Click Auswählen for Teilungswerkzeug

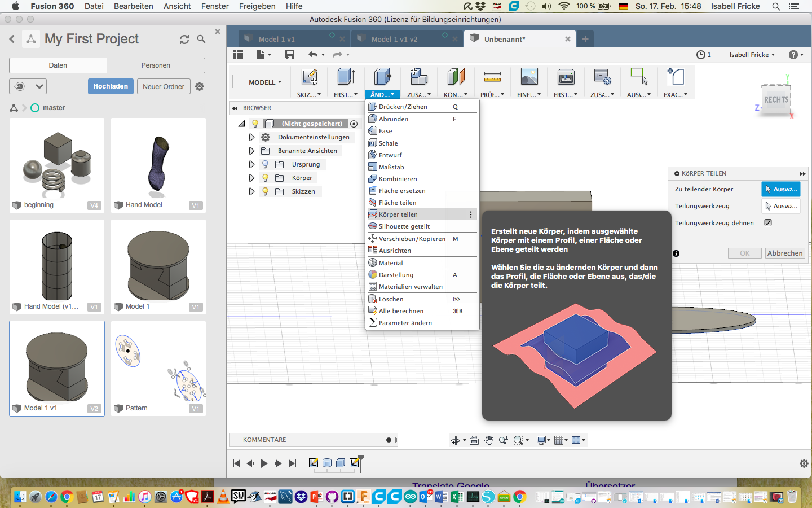coord(781,206)
